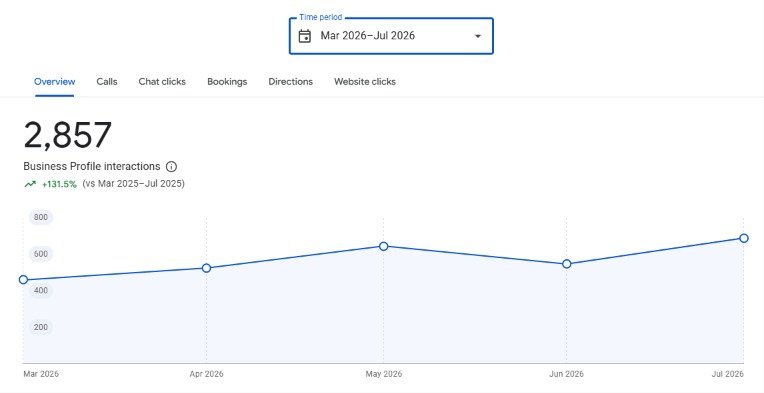Select the Directions tab
This screenshot has width=764, height=393.
290,82
